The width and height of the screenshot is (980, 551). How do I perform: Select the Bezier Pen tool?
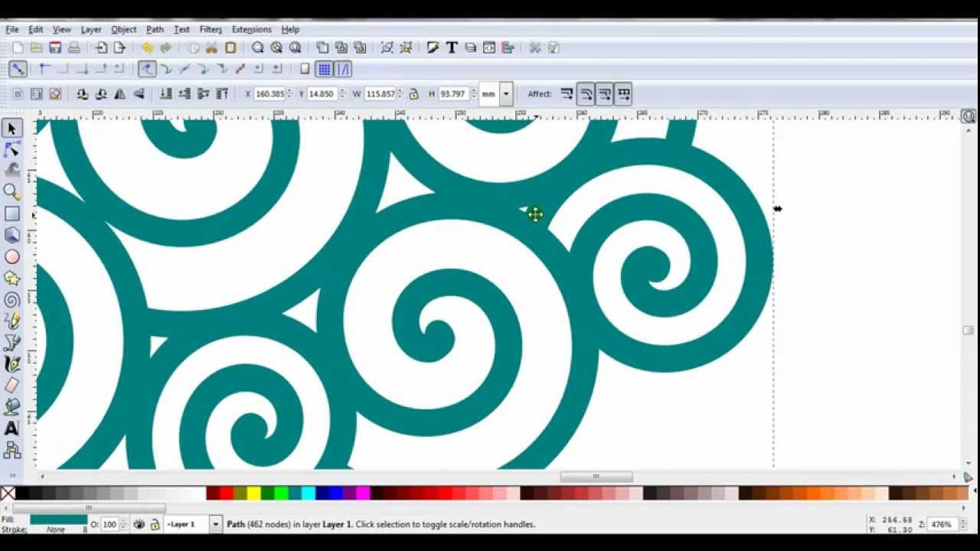pyautogui.click(x=11, y=343)
